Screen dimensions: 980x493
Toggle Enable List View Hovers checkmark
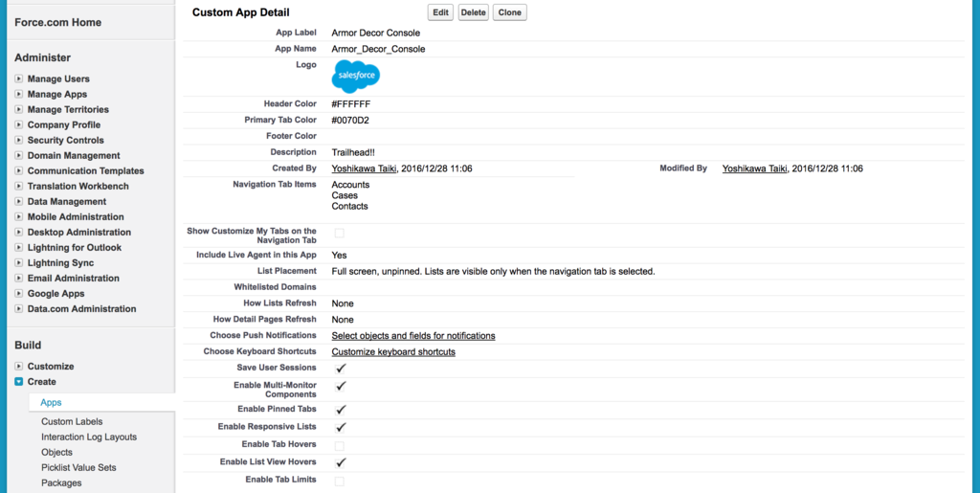[x=341, y=463]
